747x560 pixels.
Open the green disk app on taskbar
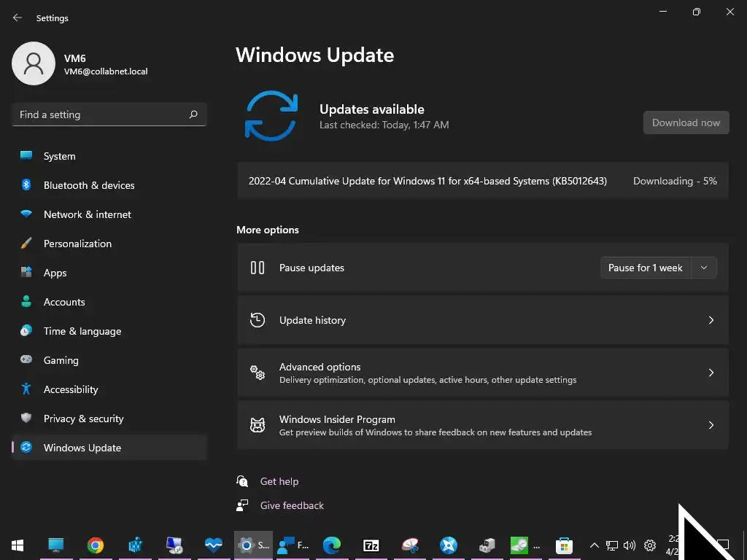point(524,545)
